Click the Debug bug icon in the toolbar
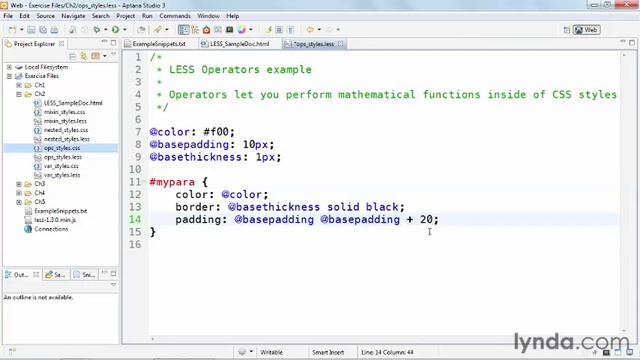 click(97, 29)
